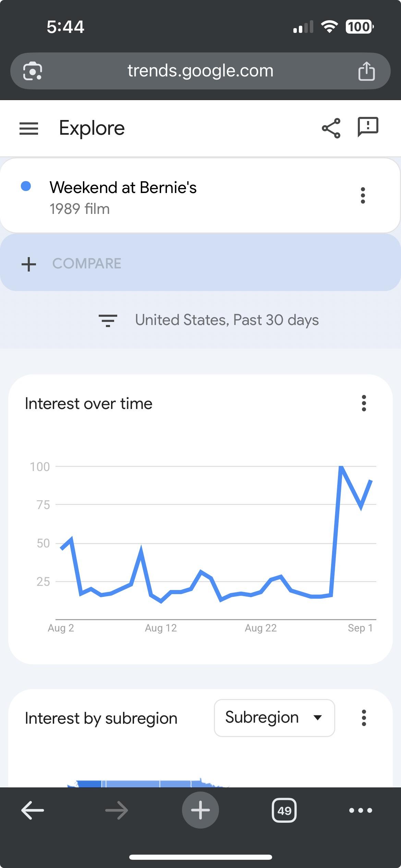401x868 pixels.
Task: Open options for Weekend at Bernie's term
Action: click(x=363, y=195)
